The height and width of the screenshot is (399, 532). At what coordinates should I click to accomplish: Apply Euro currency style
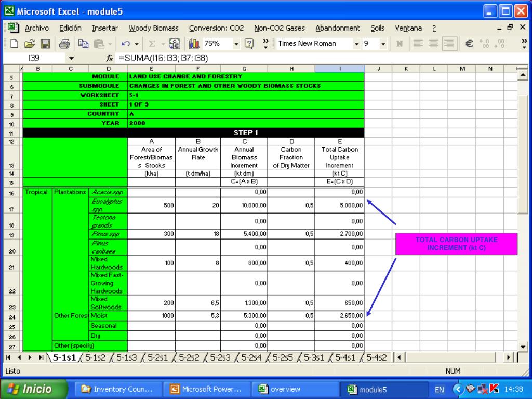(469, 44)
